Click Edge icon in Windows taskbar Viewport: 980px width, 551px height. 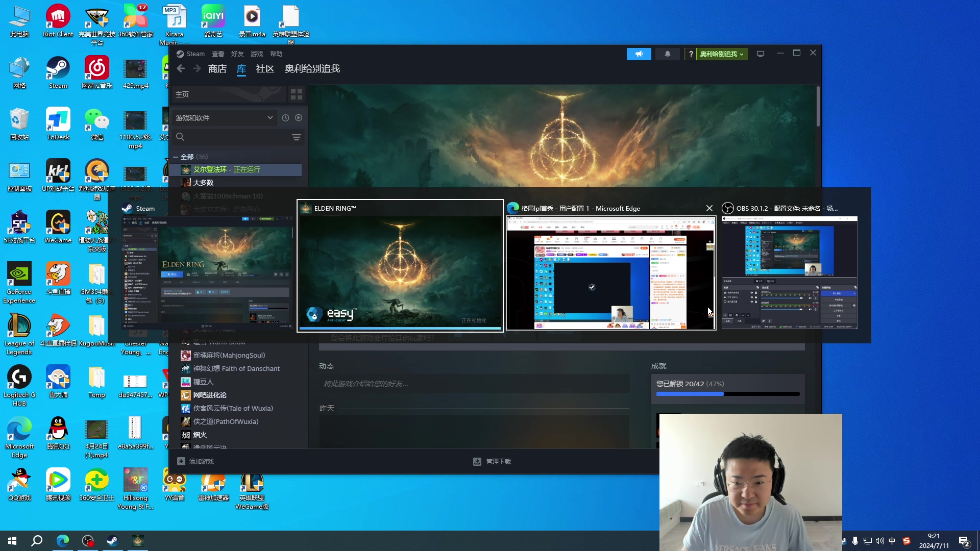(x=63, y=541)
